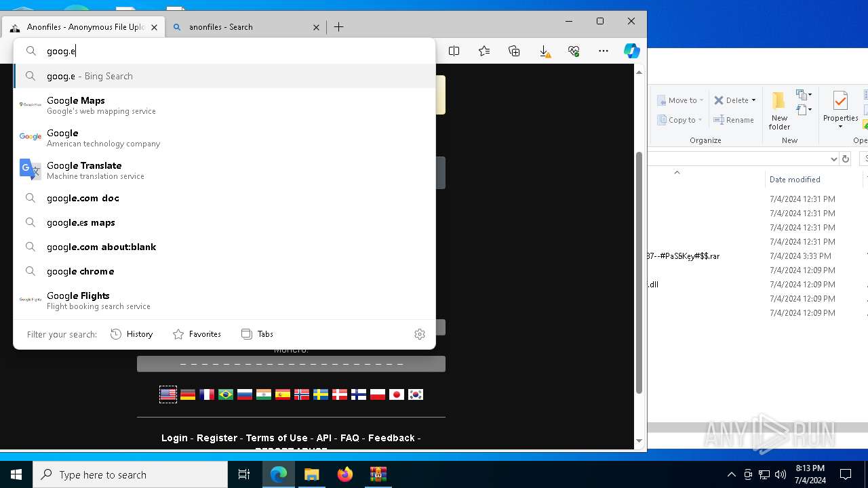The width and height of the screenshot is (868, 488).
Task: Select the Swedish flag language
Action: (x=321, y=394)
